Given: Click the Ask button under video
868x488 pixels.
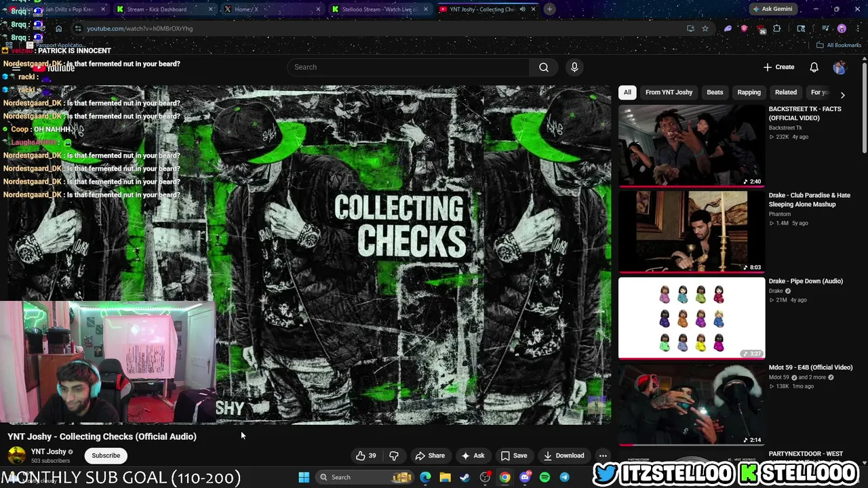Looking at the screenshot, I should click(x=473, y=455).
